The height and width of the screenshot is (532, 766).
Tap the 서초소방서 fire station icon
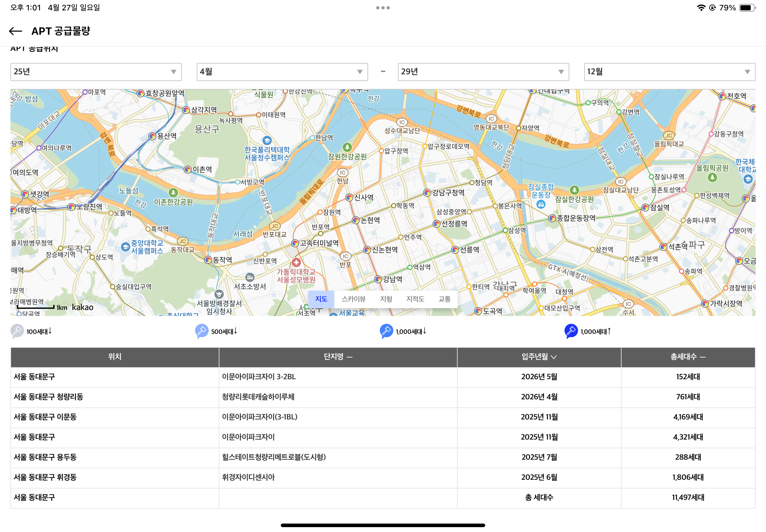pos(250,277)
